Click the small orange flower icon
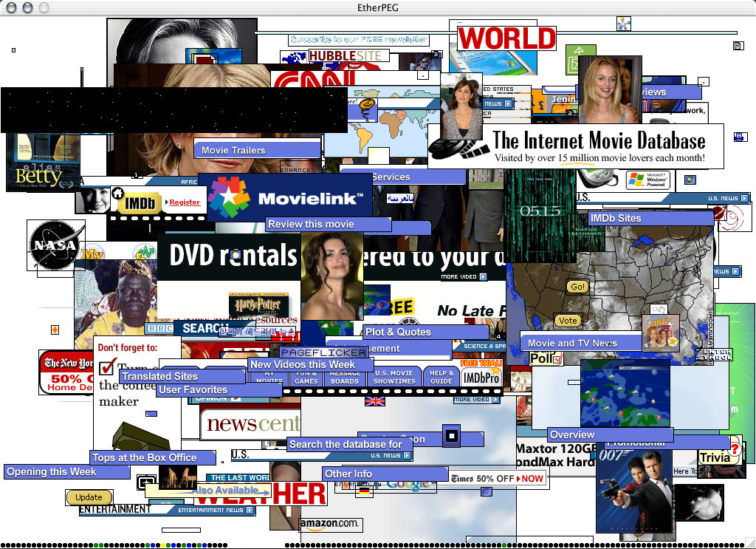 point(55,330)
